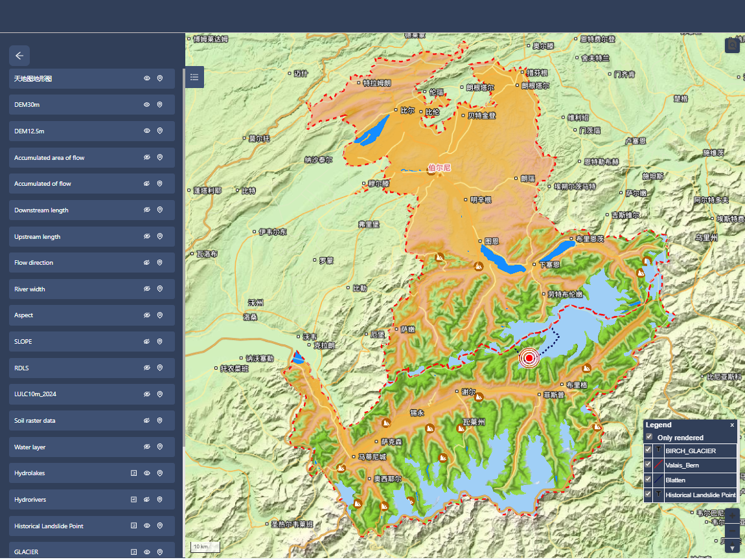Viewport: 745px width, 560px height.
Task: Toggle the layer list panel icon
Action: pyautogui.click(x=194, y=77)
